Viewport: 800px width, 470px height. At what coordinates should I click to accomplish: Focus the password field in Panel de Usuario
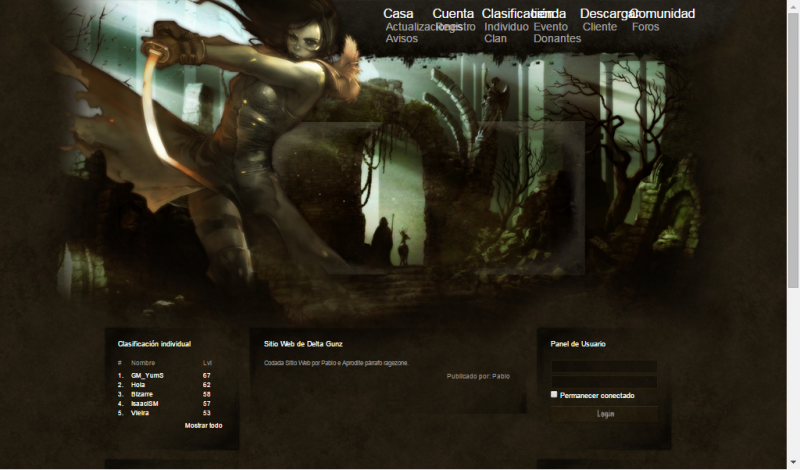pyautogui.click(x=604, y=382)
